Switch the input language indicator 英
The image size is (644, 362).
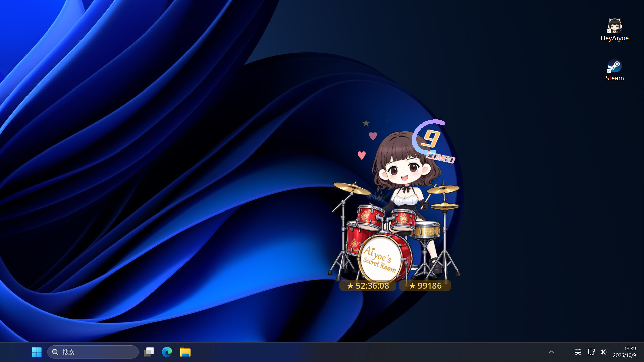click(x=578, y=352)
